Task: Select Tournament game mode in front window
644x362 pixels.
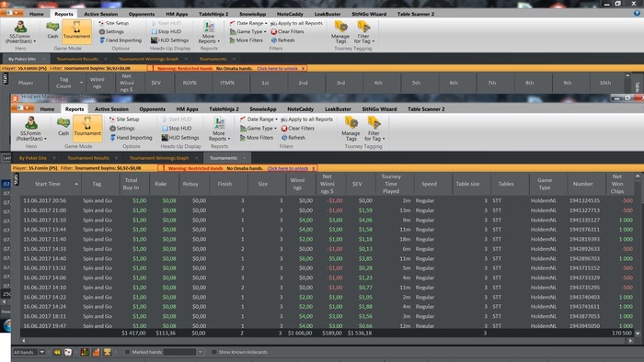Action: [x=87, y=128]
